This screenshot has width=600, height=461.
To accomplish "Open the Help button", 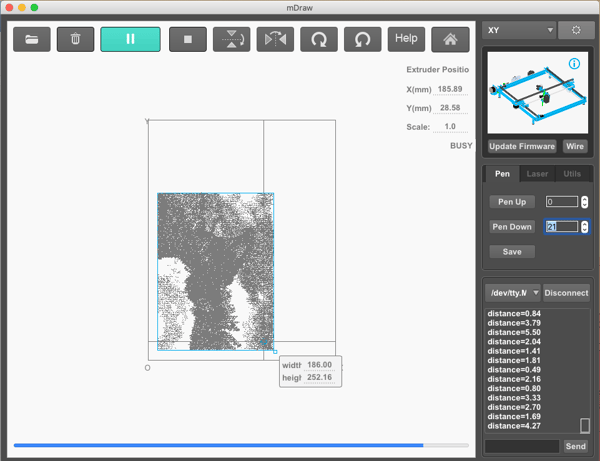I will point(406,39).
